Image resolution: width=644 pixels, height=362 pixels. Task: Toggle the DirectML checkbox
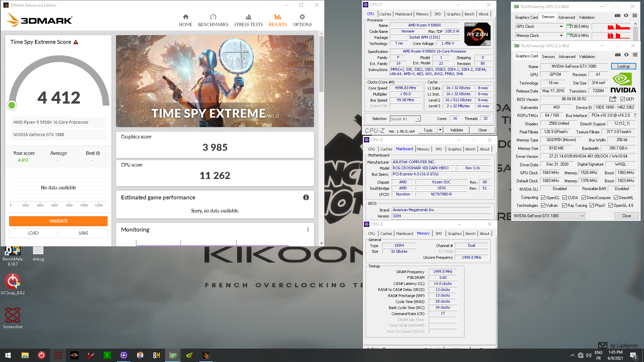click(x=616, y=198)
